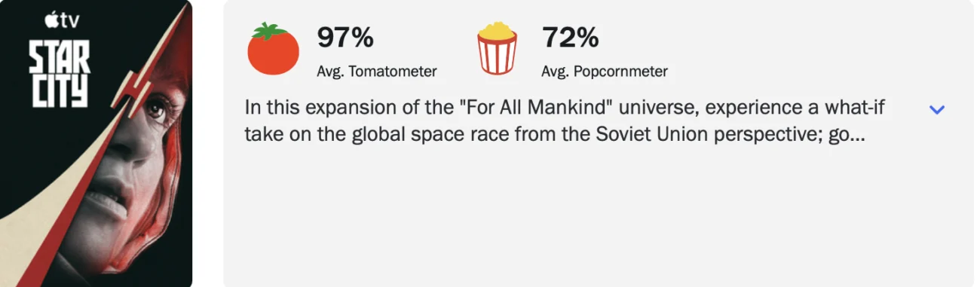The width and height of the screenshot is (980, 287).
Task: Open the Star City poster thumbnail
Action: click(x=96, y=143)
